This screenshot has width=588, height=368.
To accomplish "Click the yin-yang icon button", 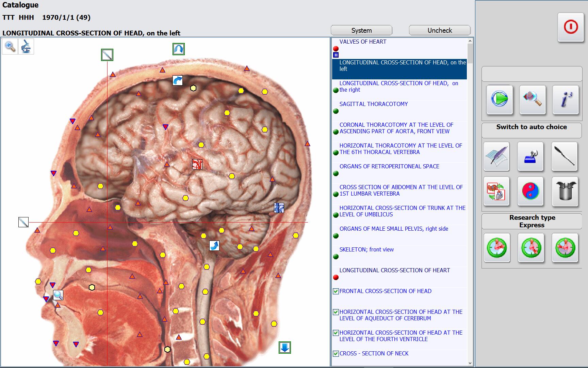I will coord(530,191).
